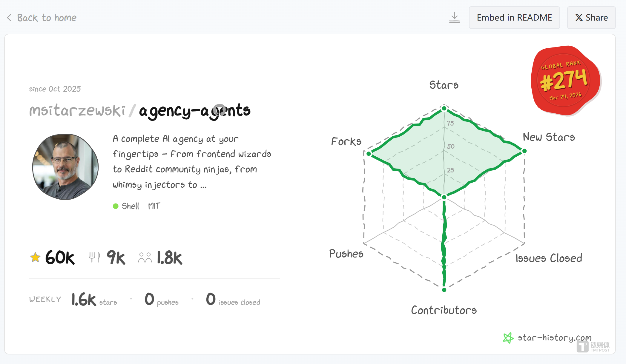Click the download image icon
This screenshot has width=626, height=364.
tap(454, 18)
